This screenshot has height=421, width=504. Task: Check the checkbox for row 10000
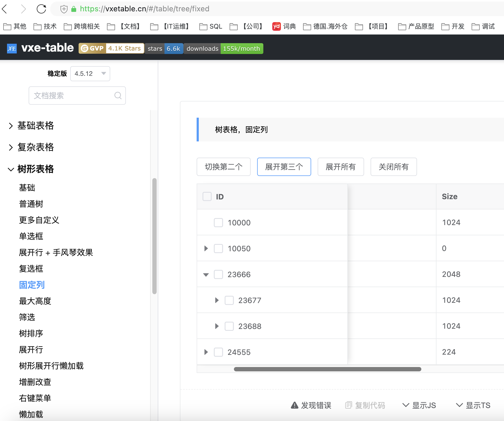pos(218,223)
